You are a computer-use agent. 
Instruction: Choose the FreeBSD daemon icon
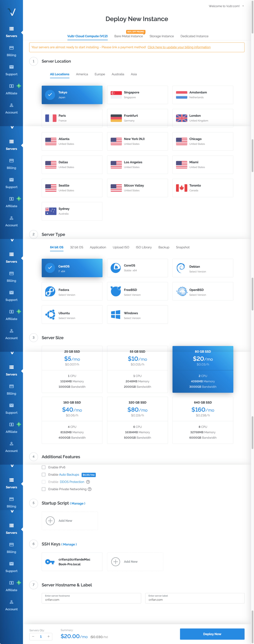pyautogui.click(x=116, y=291)
